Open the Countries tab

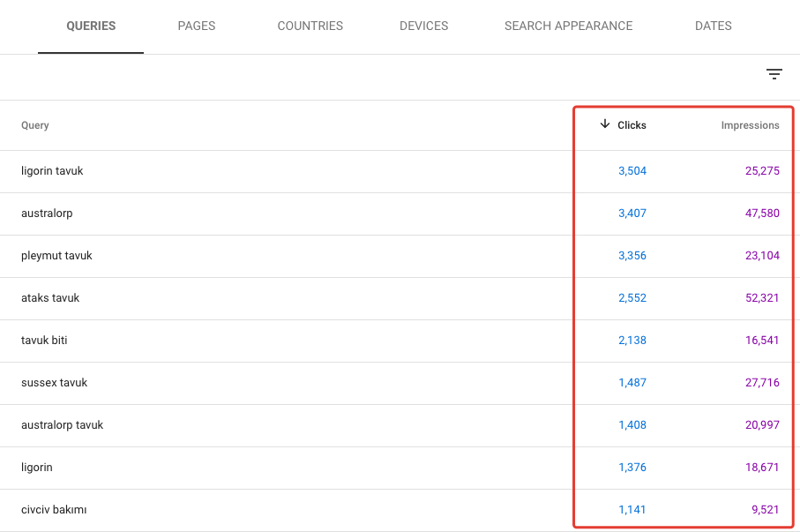point(310,26)
